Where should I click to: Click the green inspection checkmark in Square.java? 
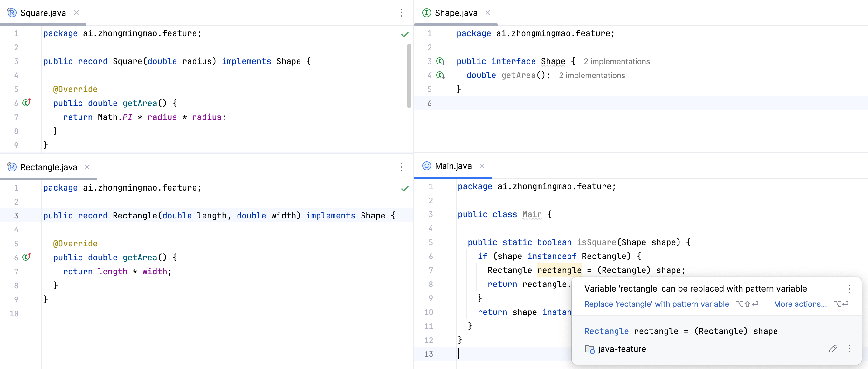pyautogui.click(x=405, y=34)
